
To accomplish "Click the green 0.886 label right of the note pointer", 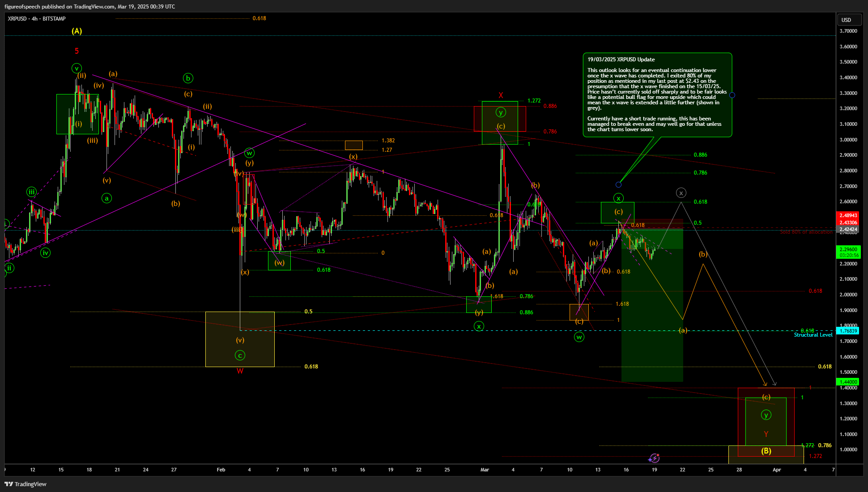I will pos(700,155).
